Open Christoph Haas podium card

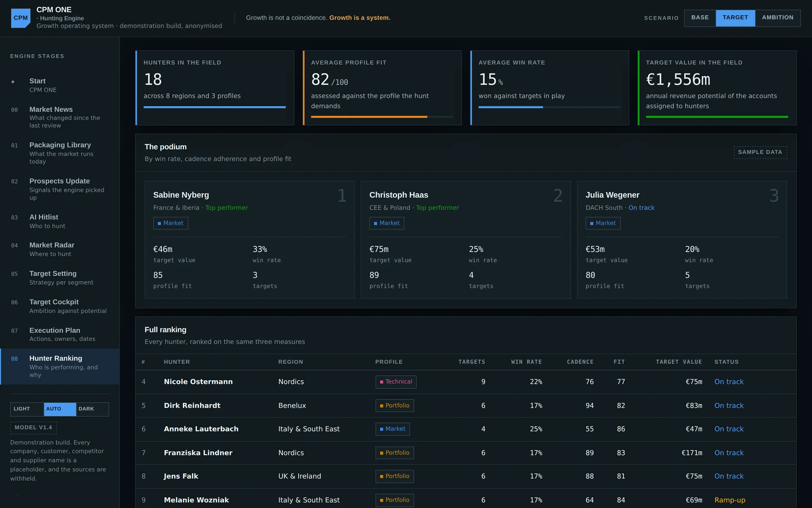(465, 240)
